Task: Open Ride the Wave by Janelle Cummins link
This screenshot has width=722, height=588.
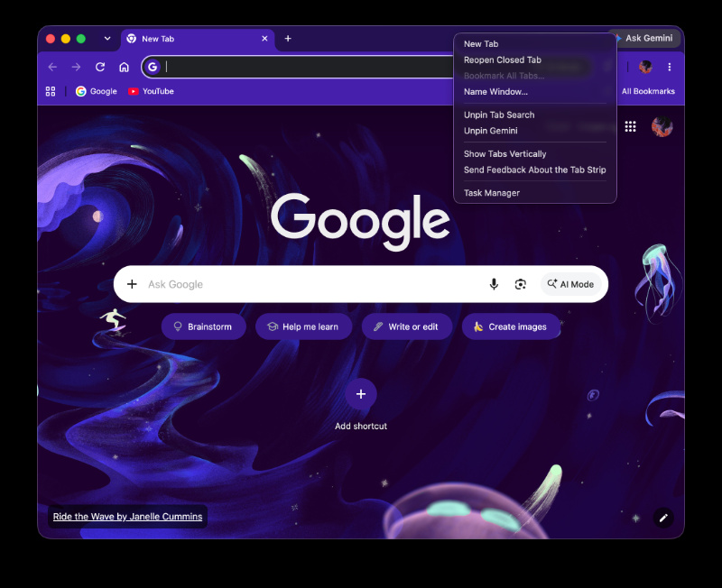Action: [x=127, y=516]
